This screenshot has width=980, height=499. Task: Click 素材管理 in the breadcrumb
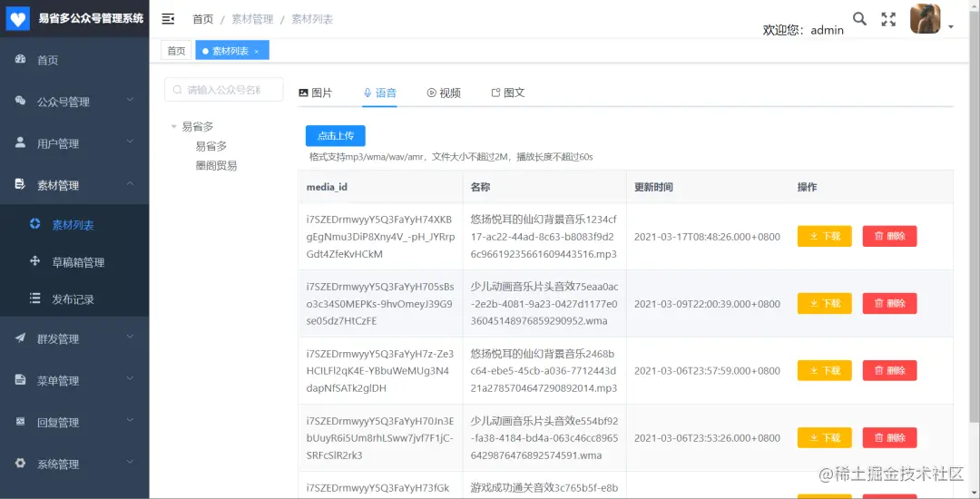click(252, 19)
